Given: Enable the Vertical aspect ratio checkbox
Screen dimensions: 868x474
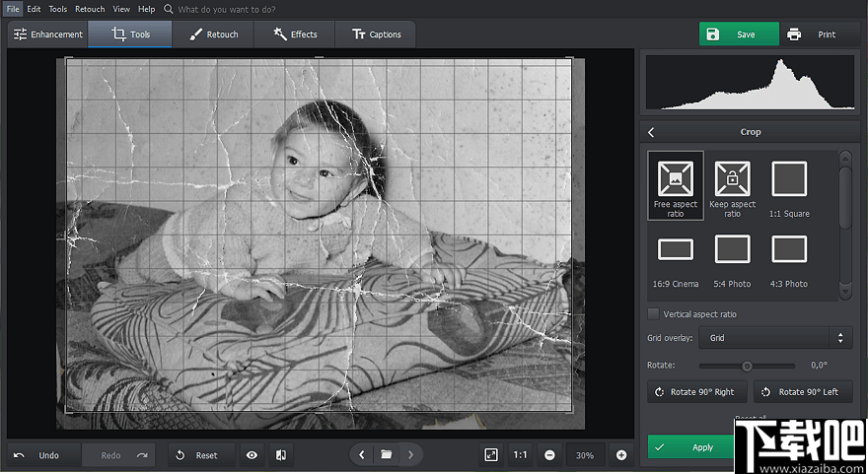Looking at the screenshot, I should pyautogui.click(x=653, y=314).
